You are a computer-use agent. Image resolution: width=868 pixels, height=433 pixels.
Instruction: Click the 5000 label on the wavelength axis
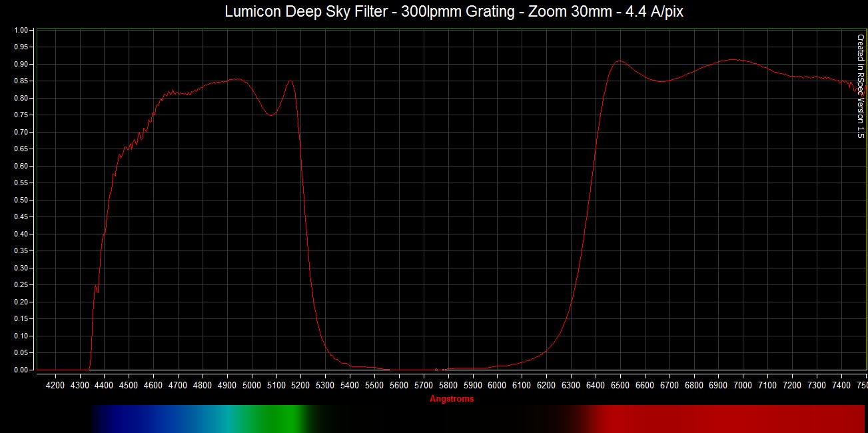click(x=251, y=385)
